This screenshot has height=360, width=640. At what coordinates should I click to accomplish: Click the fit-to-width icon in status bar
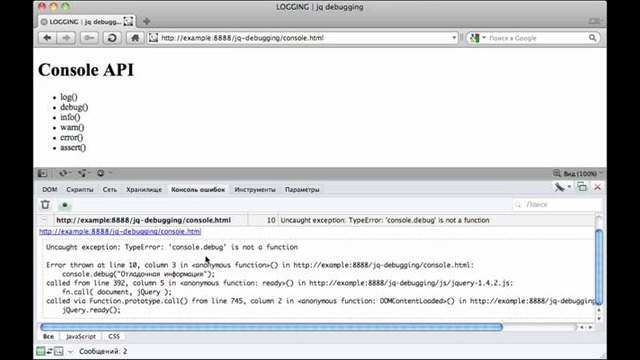pos(59,351)
